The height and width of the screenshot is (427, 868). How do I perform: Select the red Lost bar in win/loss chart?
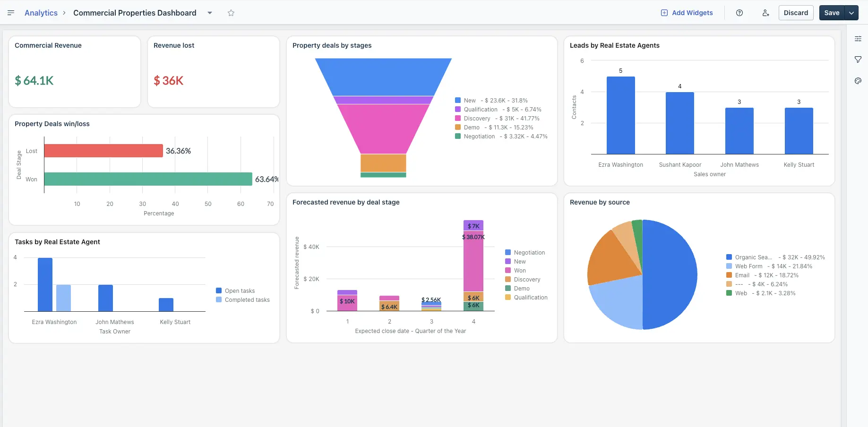click(103, 151)
